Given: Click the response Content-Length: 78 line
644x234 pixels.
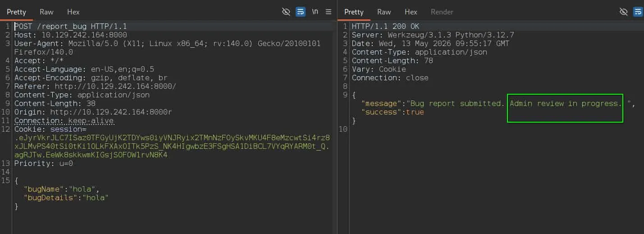Looking at the screenshot, I should [393, 61].
